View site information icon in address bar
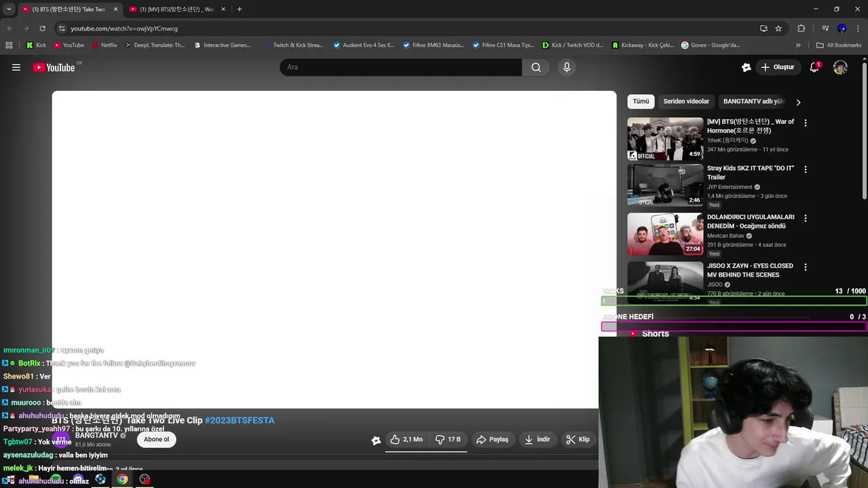This screenshot has height=488, width=868. click(x=62, y=28)
